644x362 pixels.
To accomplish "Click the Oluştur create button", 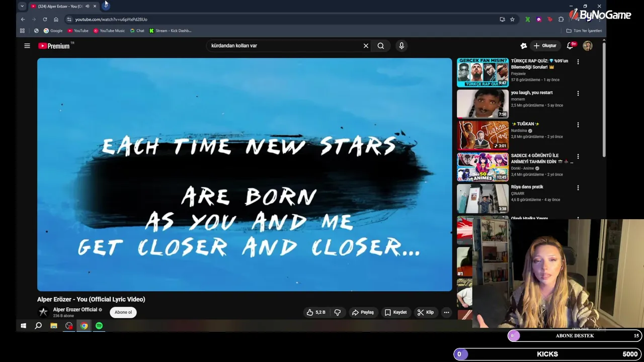I will click(x=545, y=46).
